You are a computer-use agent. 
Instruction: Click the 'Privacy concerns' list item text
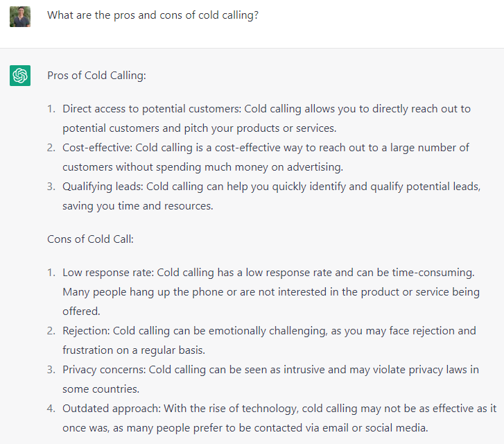pyautogui.click(x=270, y=379)
